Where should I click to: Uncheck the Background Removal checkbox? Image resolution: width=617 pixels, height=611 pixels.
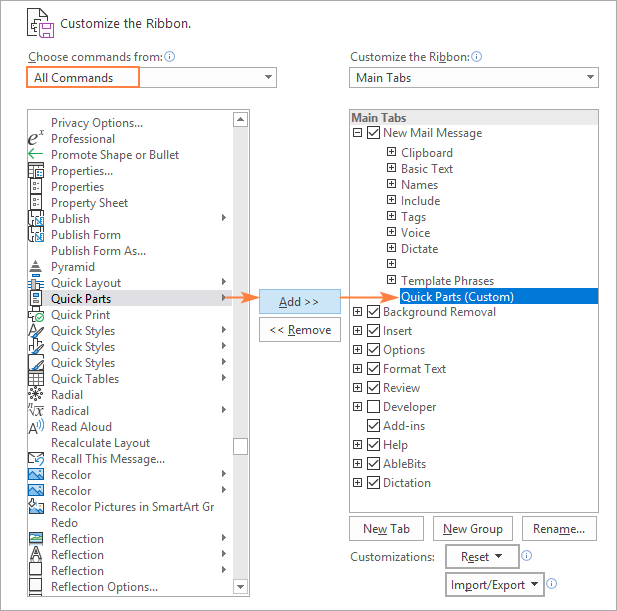coord(374,312)
